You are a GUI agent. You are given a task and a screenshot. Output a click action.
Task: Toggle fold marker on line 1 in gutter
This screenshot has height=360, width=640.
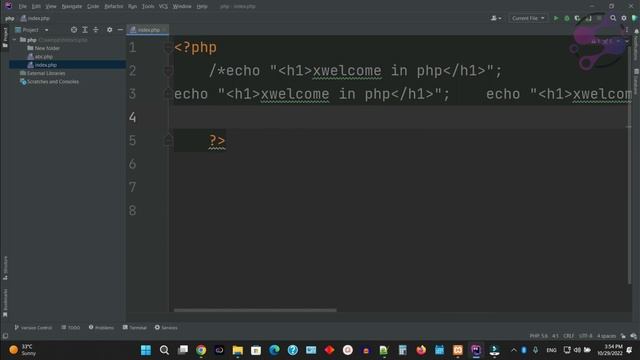click(168, 48)
